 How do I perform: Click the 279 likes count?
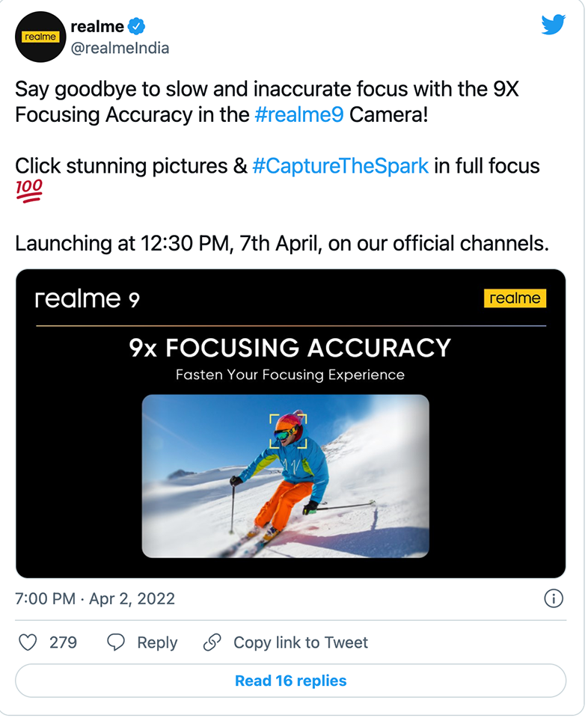(63, 642)
